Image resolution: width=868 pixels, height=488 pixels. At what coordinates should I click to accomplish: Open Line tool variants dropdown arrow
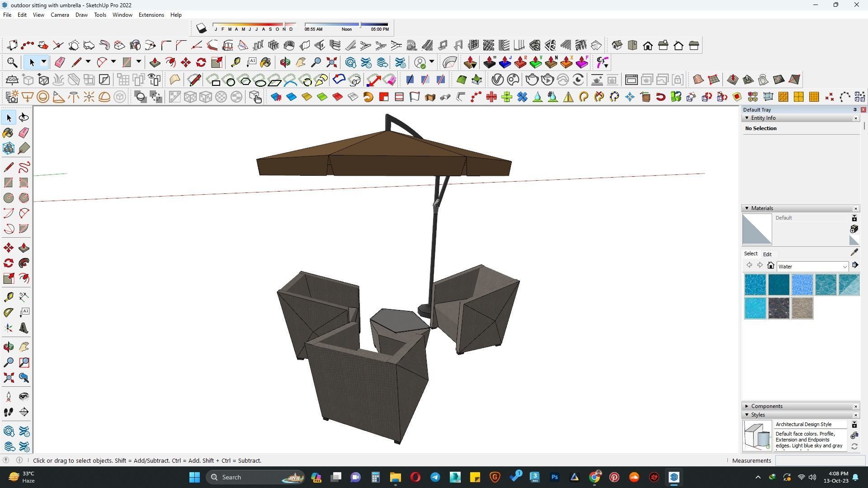pyautogui.click(x=88, y=62)
